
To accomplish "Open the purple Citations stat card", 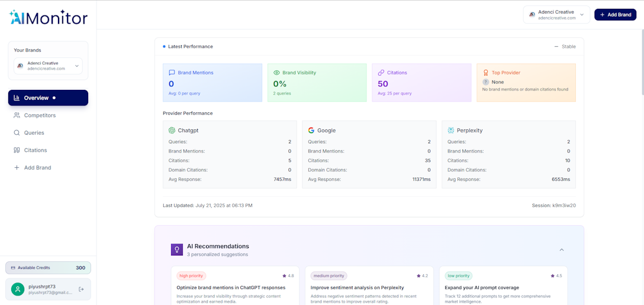I will [421, 82].
